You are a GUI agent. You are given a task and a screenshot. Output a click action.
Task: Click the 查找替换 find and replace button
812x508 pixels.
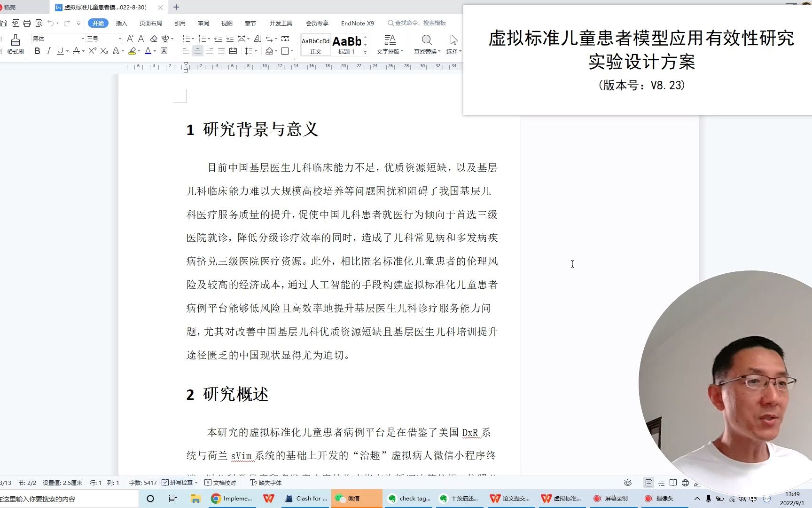[427, 45]
